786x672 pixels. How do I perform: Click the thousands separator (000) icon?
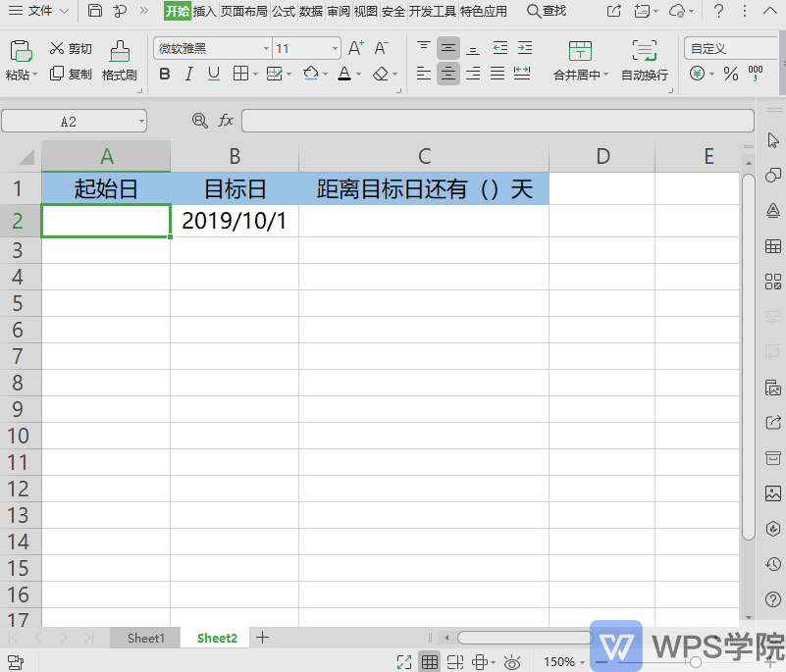click(755, 74)
